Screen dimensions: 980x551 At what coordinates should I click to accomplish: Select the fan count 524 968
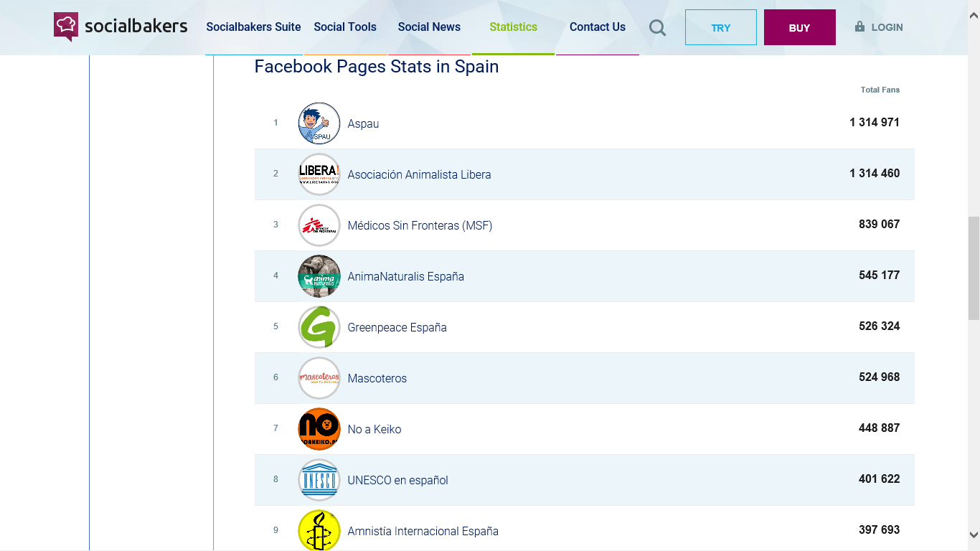[879, 377]
